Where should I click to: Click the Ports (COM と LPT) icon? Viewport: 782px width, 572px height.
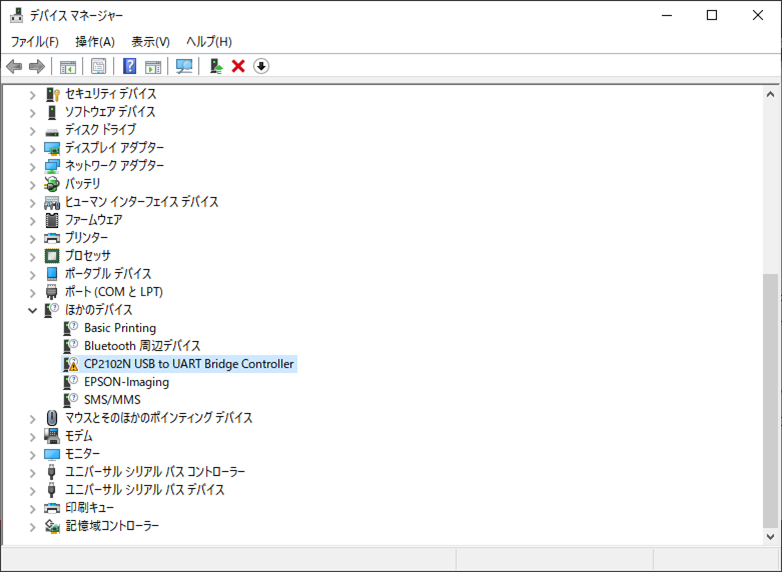[x=52, y=292]
